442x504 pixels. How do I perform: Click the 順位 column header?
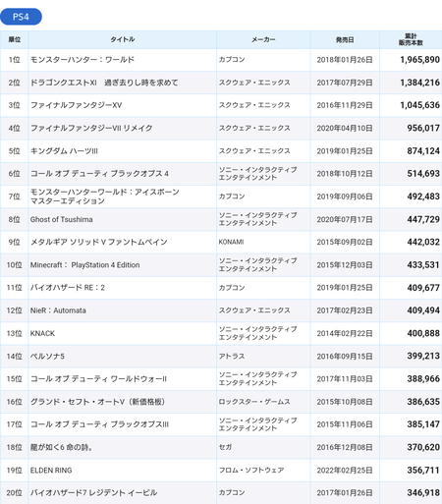[14, 39]
